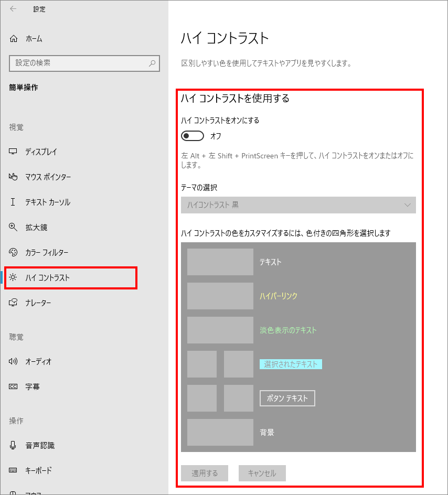Click the 淡色表示のテキスト sample text
The height and width of the screenshot is (495, 448).
click(288, 330)
